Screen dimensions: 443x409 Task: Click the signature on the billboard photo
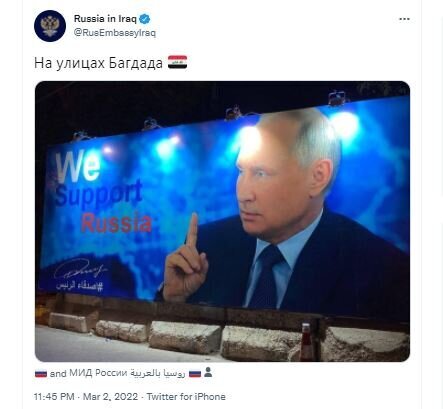[79, 269]
